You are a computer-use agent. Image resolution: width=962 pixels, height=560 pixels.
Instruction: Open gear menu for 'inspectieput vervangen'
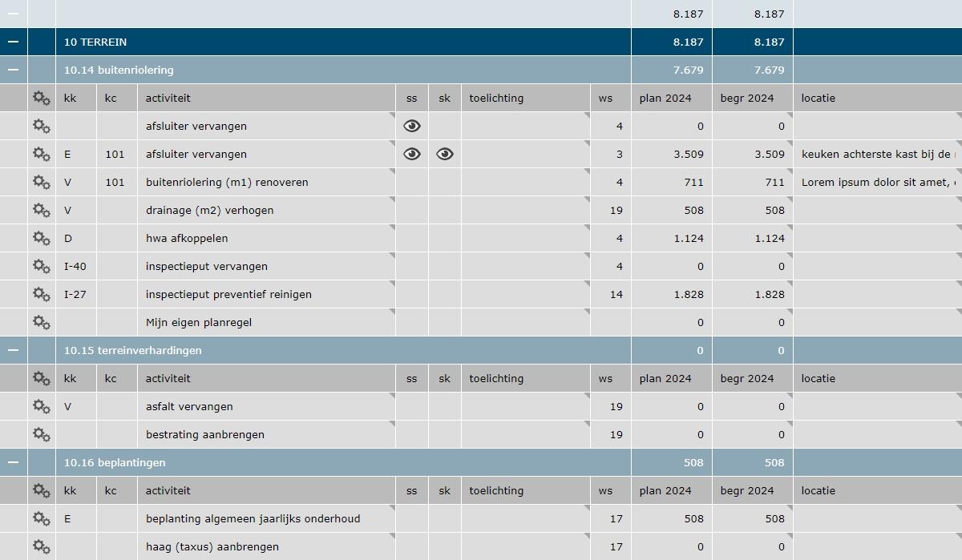pyautogui.click(x=41, y=266)
